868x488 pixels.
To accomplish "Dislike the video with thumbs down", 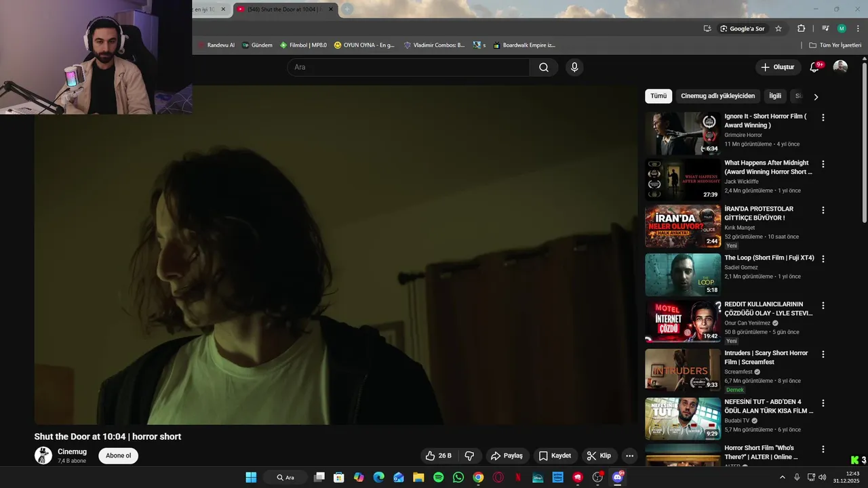I will [469, 455].
